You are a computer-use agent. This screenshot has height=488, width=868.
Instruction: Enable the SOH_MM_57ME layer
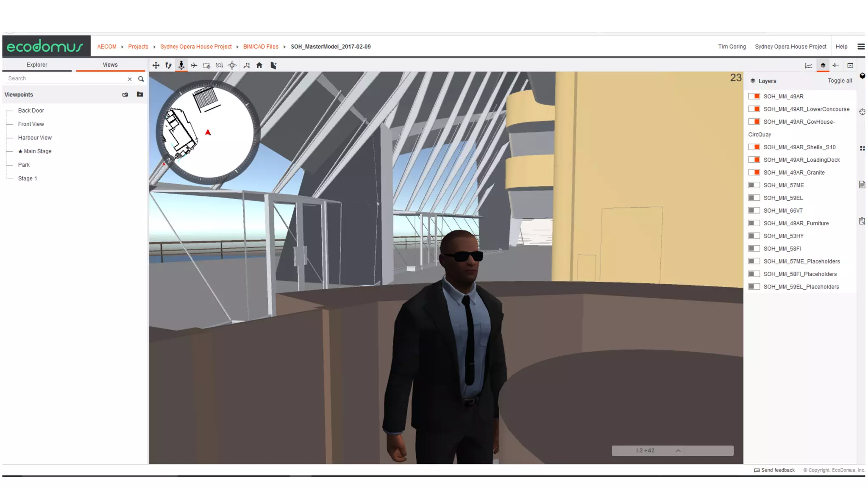[754, 185]
